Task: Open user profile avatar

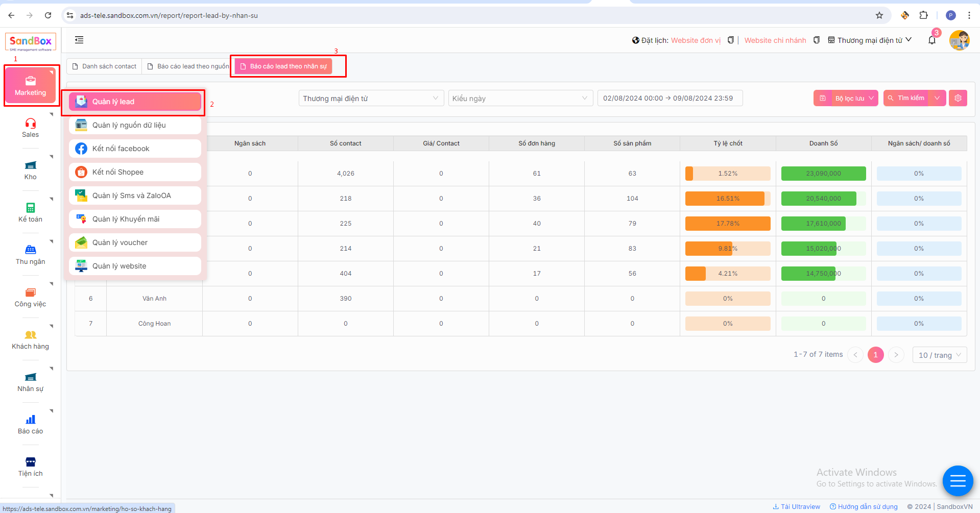Action: tap(959, 40)
